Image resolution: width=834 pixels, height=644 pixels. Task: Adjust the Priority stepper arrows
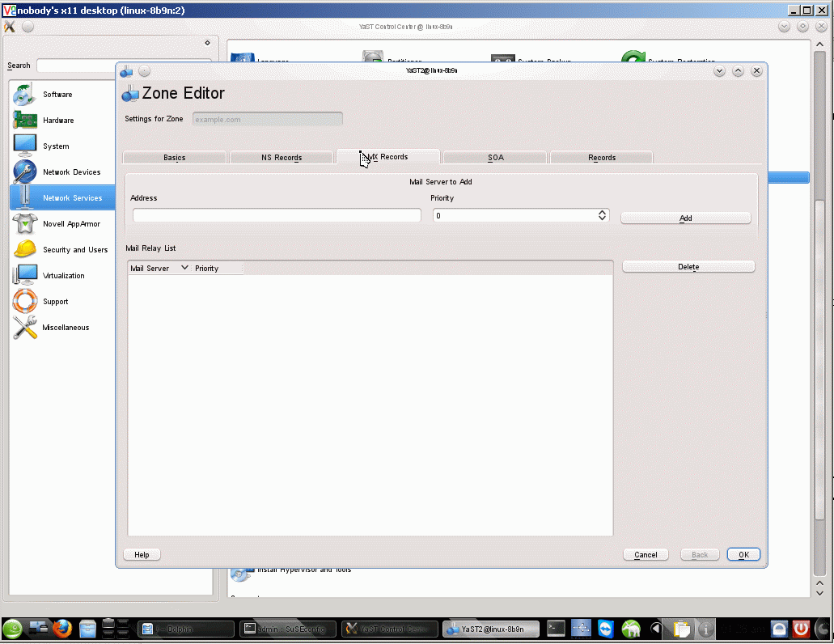tap(602, 215)
